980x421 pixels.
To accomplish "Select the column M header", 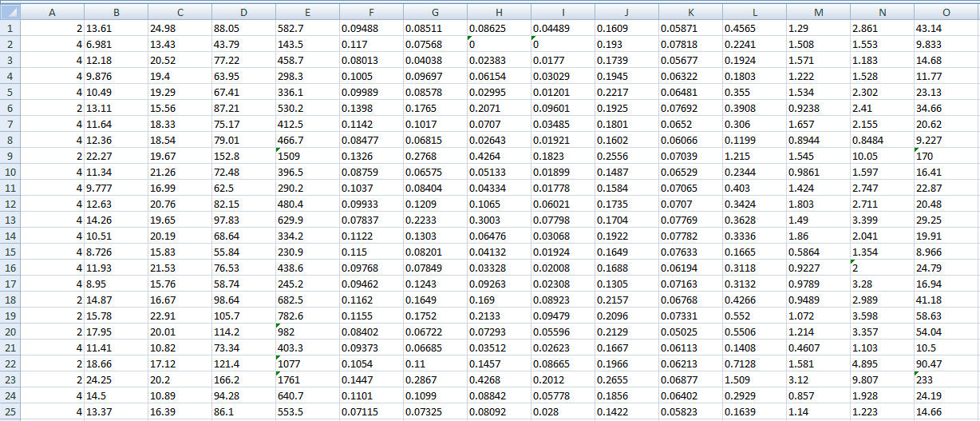I will coord(818,12).
